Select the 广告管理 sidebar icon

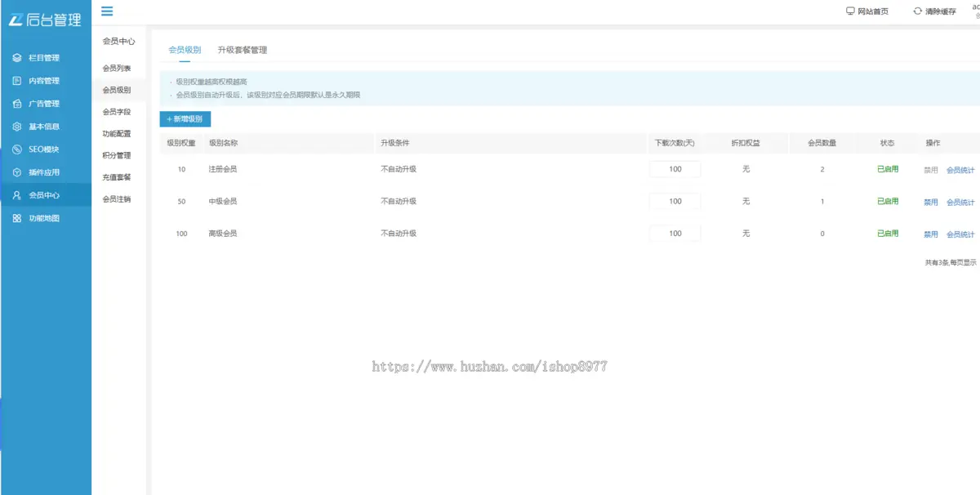[x=17, y=104]
